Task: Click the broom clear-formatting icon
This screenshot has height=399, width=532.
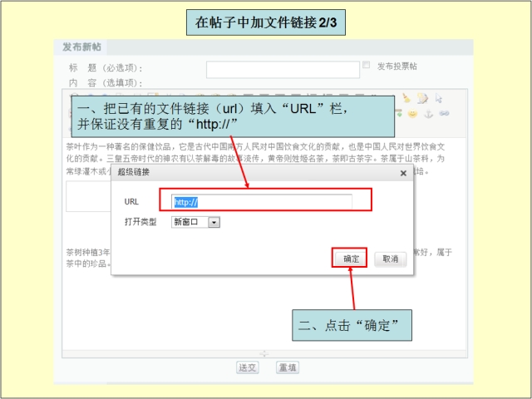Action: (406, 98)
